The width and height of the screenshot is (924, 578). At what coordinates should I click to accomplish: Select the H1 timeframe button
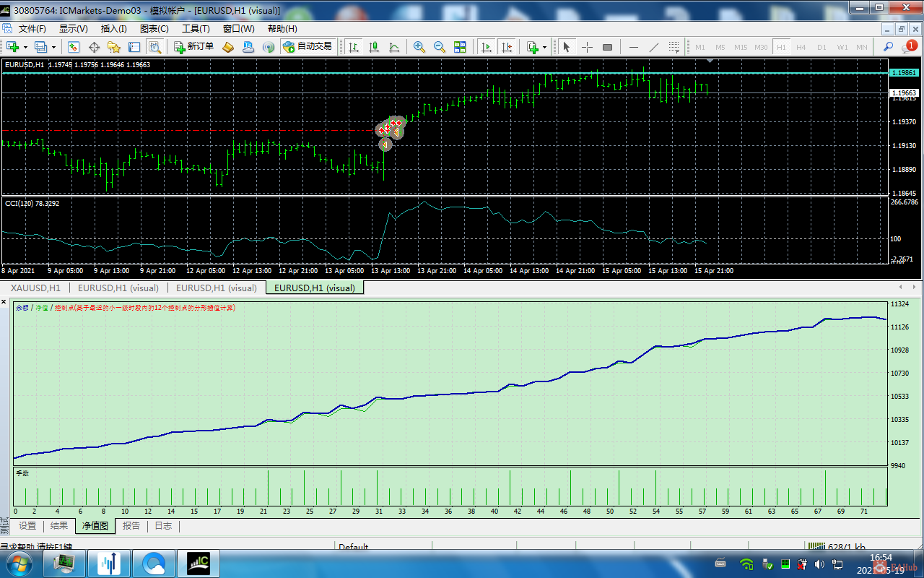point(781,47)
